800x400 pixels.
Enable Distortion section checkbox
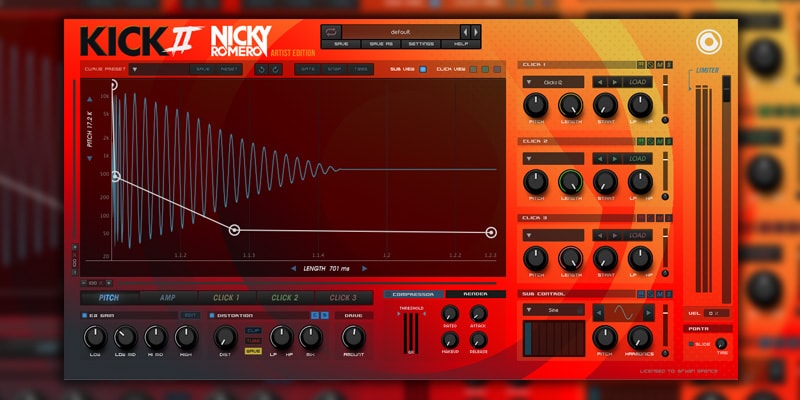[x=212, y=315]
